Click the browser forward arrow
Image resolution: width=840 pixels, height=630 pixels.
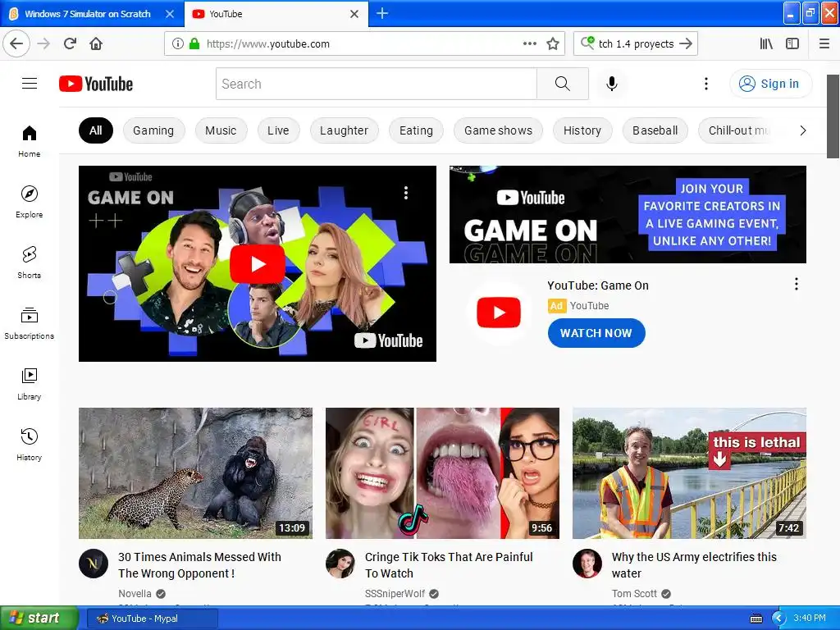point(43,44)
